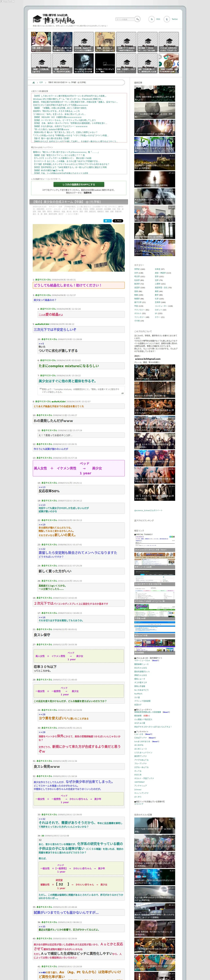This screenshot has height=980, width=210.
Task: Click the magnifier search icon in header
Action: pos(138,19)
